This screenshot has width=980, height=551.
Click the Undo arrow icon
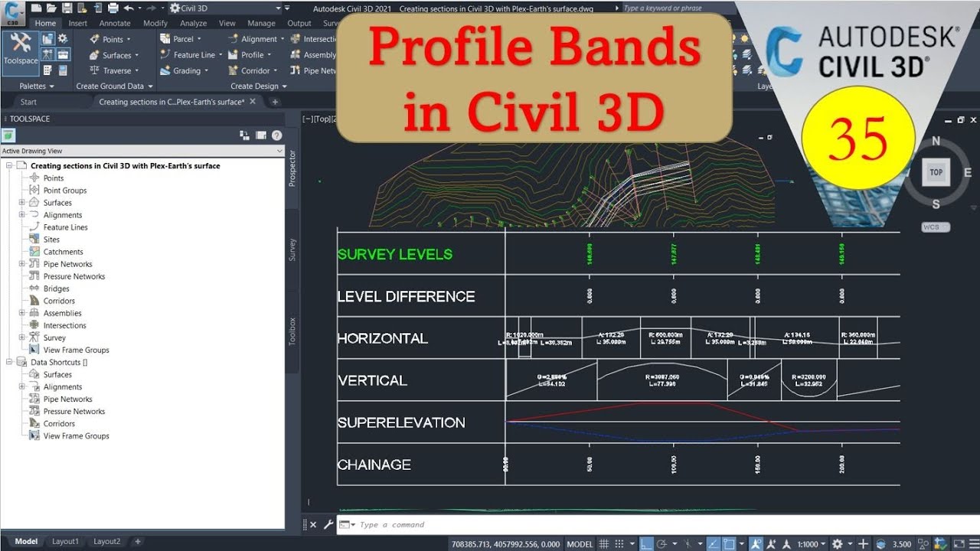pos(128,8)
